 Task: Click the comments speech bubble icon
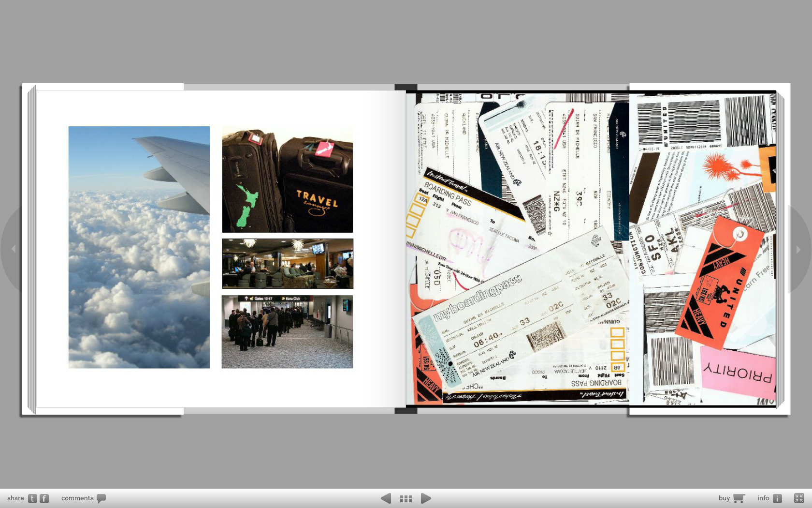point(101,498)
